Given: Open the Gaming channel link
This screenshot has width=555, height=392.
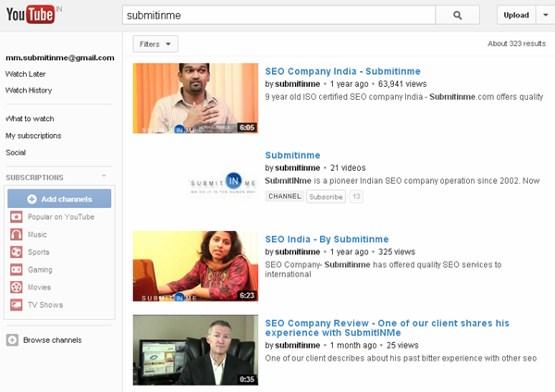Looking at the screenshot, I should pyautogui.click(x=40, y=270).
